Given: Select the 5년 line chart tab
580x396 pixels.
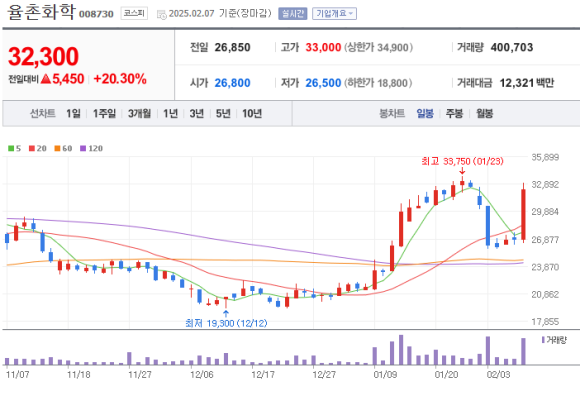Looking at the screenshot, I should (223, 114).
